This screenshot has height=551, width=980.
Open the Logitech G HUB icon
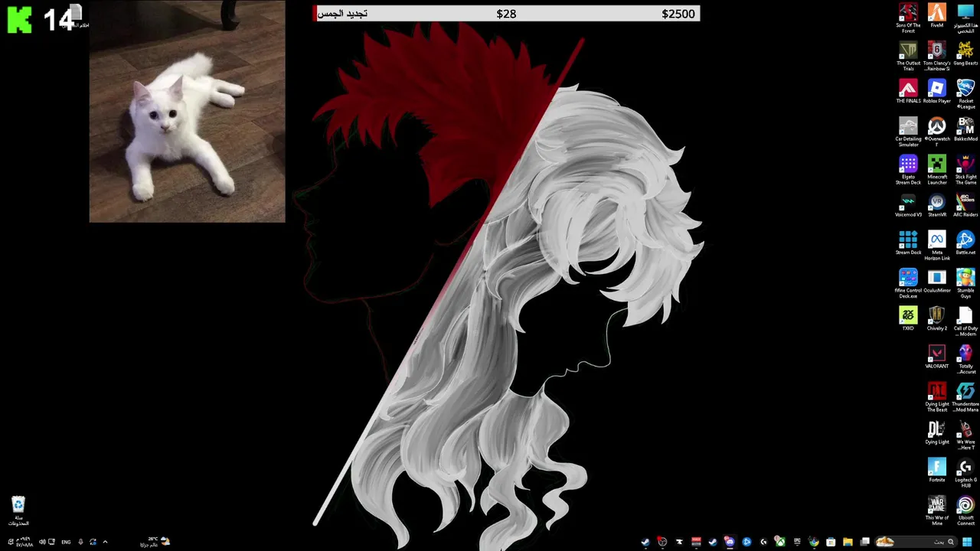tap(965, 473)
